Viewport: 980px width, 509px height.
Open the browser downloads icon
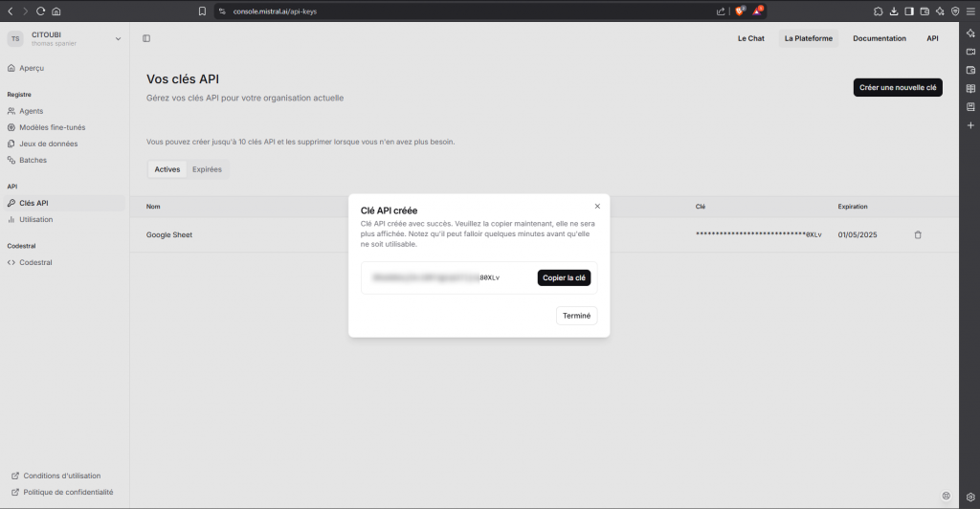[x=894, y=11]
